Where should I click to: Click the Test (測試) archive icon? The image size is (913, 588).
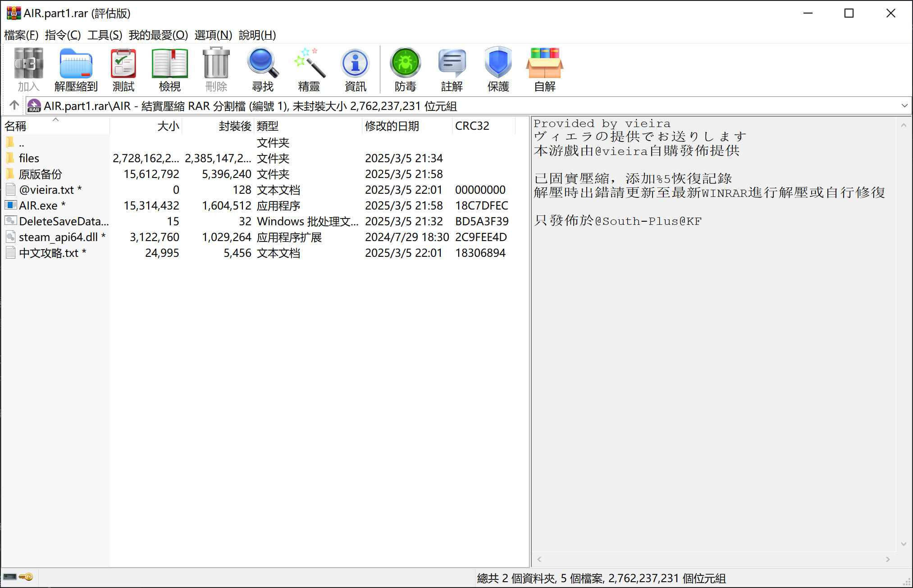pyautogui.click(x=123, y=69)
